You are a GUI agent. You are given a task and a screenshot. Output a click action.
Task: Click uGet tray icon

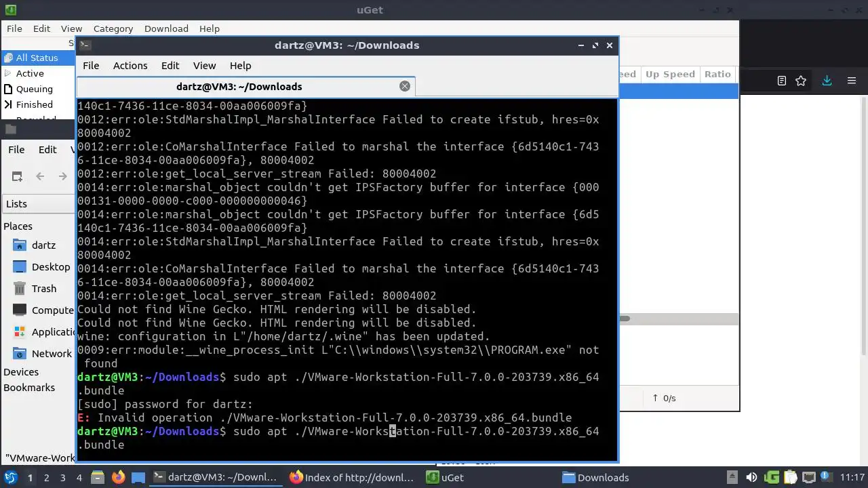pyautogui.click(x=771, y=477)
